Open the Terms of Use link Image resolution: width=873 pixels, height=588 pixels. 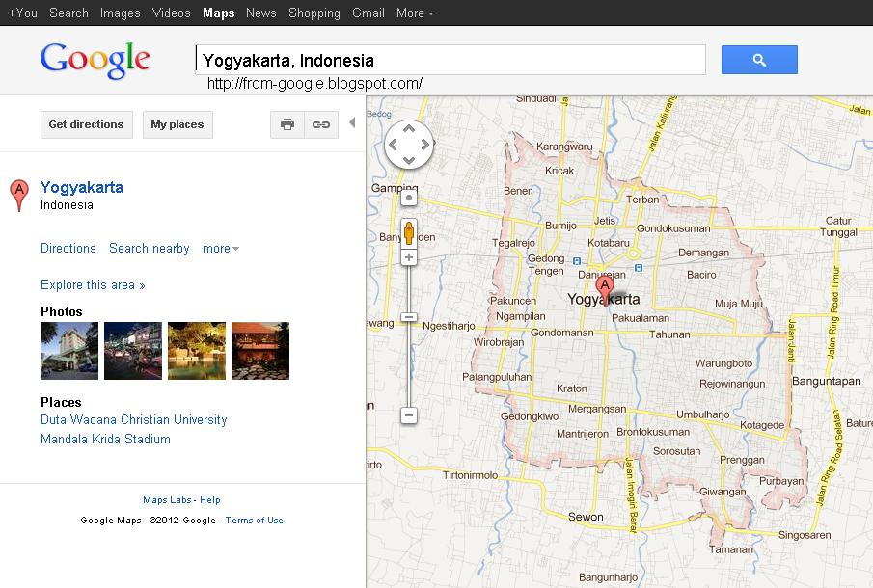[x=254, y=521]
